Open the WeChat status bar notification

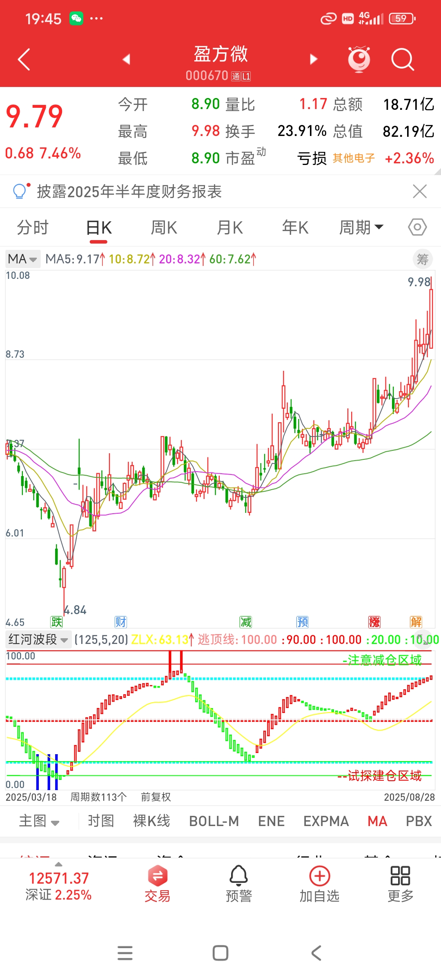point(76,19)
